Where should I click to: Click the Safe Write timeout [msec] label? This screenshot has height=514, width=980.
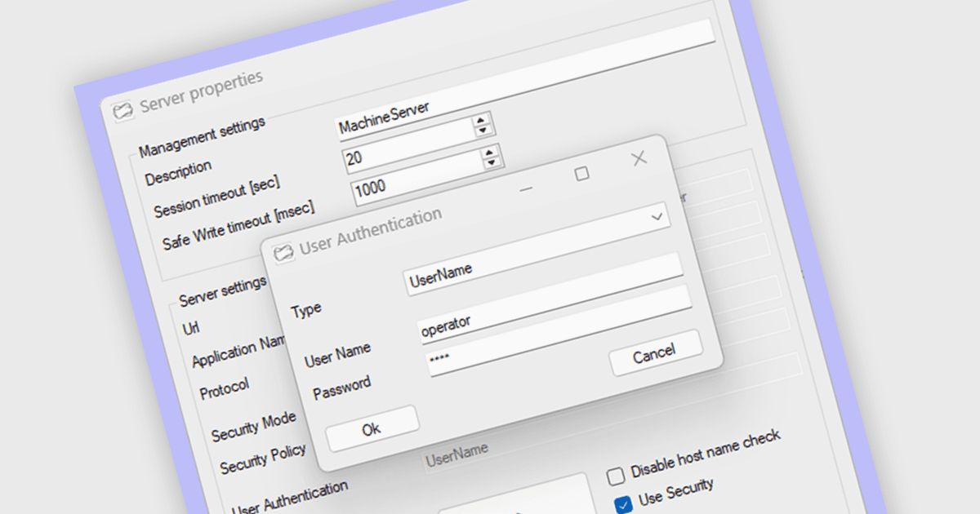point(238,228)
